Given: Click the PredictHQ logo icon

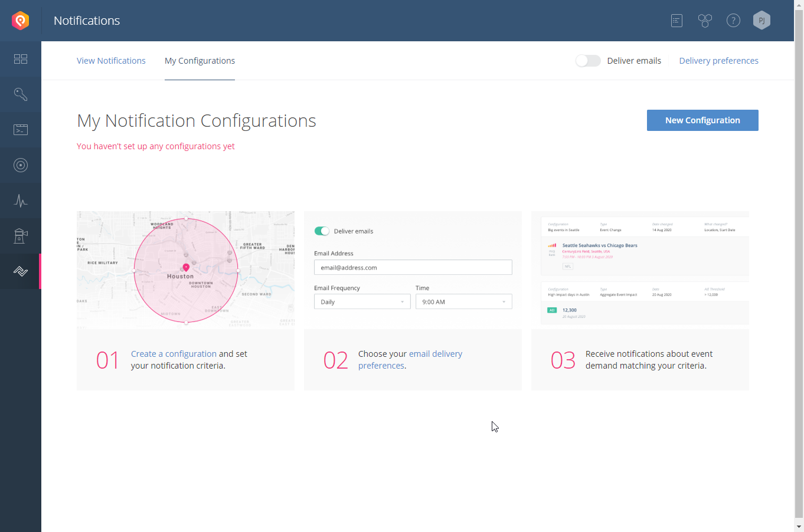Looking at the screenshot, I should 21,21.
